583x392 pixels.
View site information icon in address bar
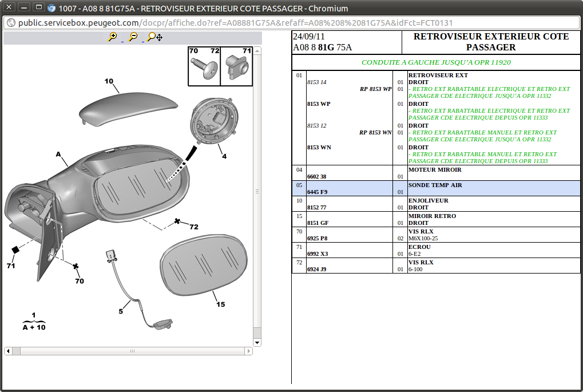tap(11, 23)
